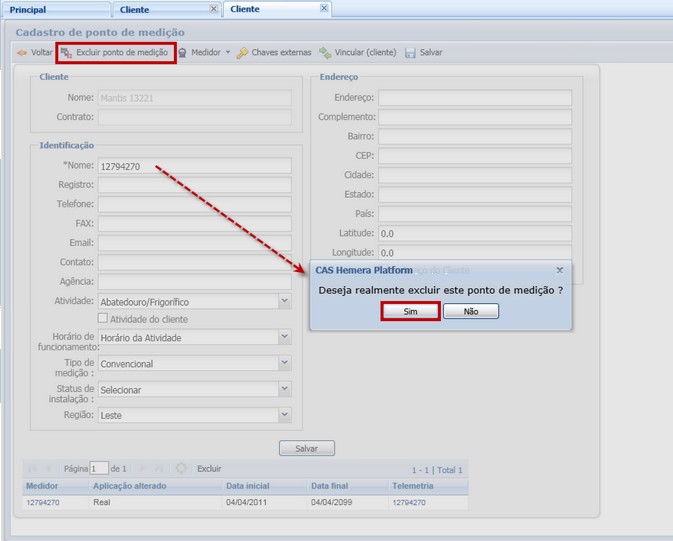The height and width of the screenshot is (541, 673).
Task: Click the Vincular (cliente) link icon
Action: tap(325, 53)
